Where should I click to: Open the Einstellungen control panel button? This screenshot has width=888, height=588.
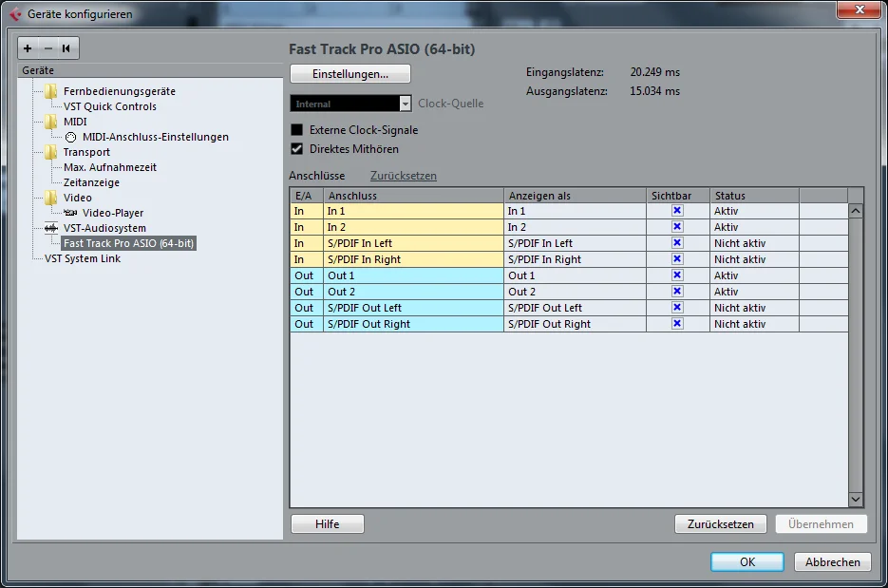coord(350,74)
